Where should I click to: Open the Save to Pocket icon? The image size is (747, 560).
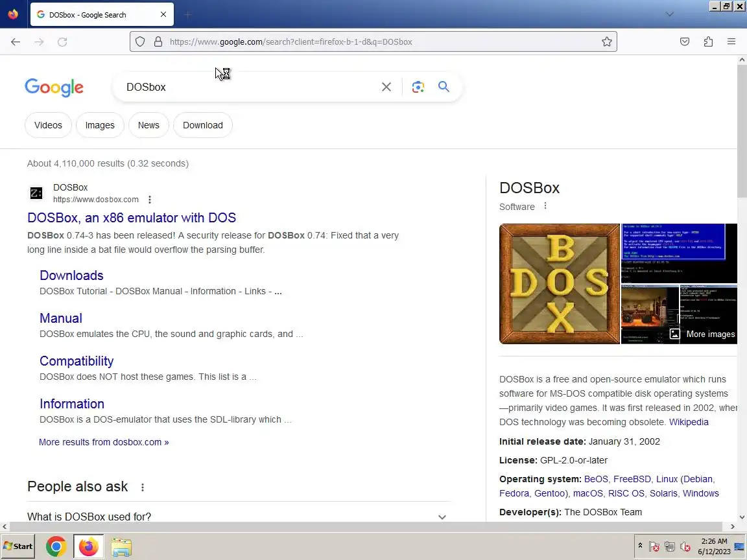(x=685, y=42)
